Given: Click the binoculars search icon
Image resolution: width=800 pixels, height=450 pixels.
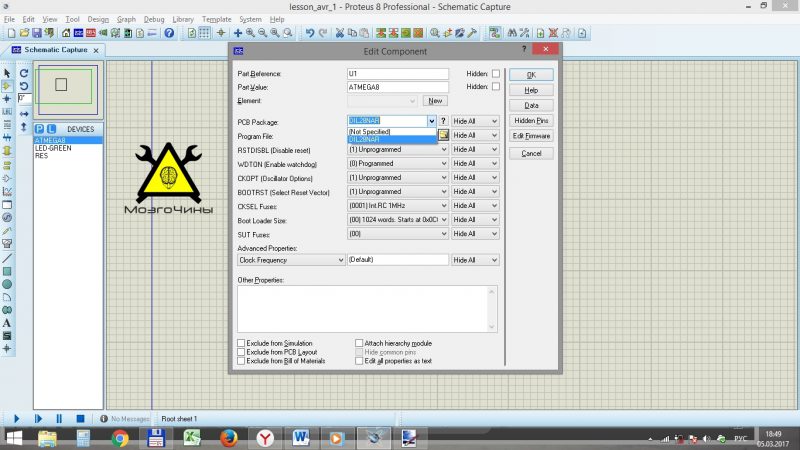Looking at the screenshot, I should point(512,33).
